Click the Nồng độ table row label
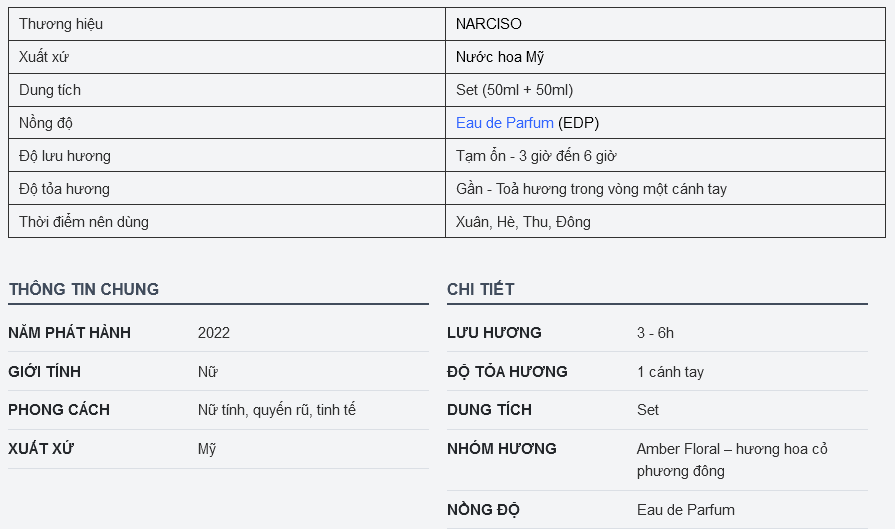 pyautogui.click(x=46, y=123)
